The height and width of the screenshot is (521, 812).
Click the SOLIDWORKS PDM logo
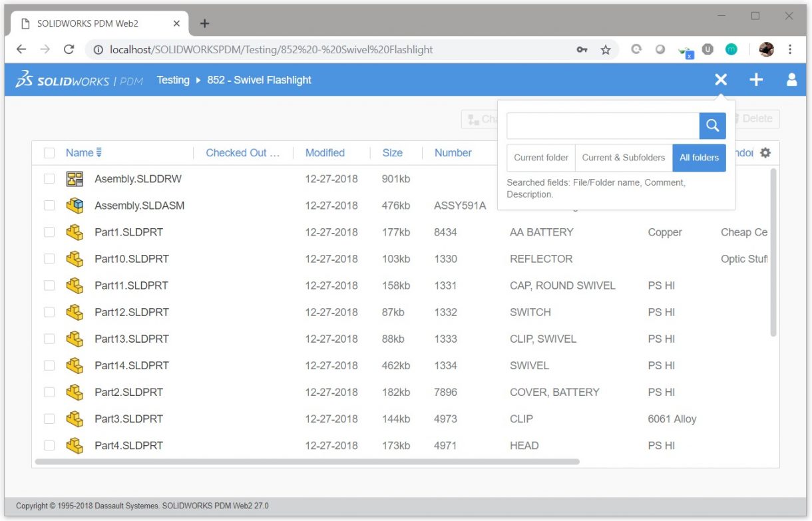pos(79,80)
